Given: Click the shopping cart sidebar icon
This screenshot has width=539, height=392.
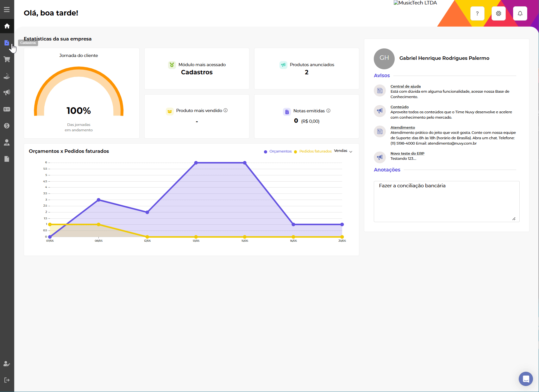Looking at the screenshot, I should pyautogui.click(x=7, y=59).
